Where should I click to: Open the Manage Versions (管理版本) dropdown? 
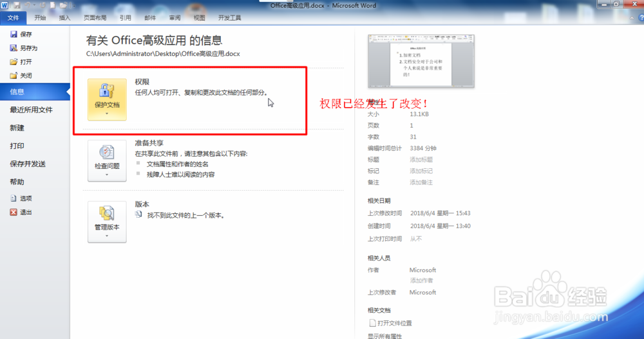coord(107,222)
